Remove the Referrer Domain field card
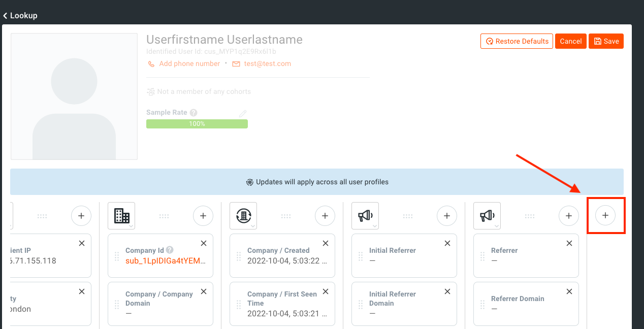The width and height of the screenshot is (644, 329). tap(569, 291)
